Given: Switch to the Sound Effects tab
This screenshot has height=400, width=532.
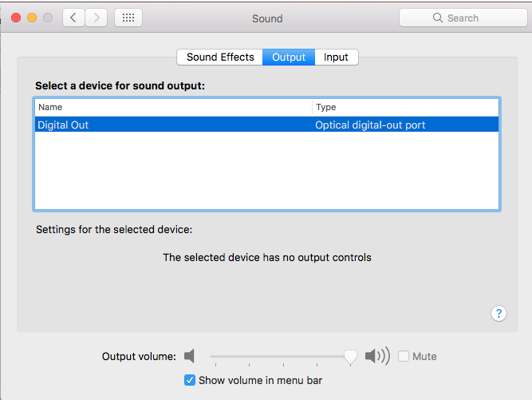Looking at the screenshot, I should (x=220, y=57).
